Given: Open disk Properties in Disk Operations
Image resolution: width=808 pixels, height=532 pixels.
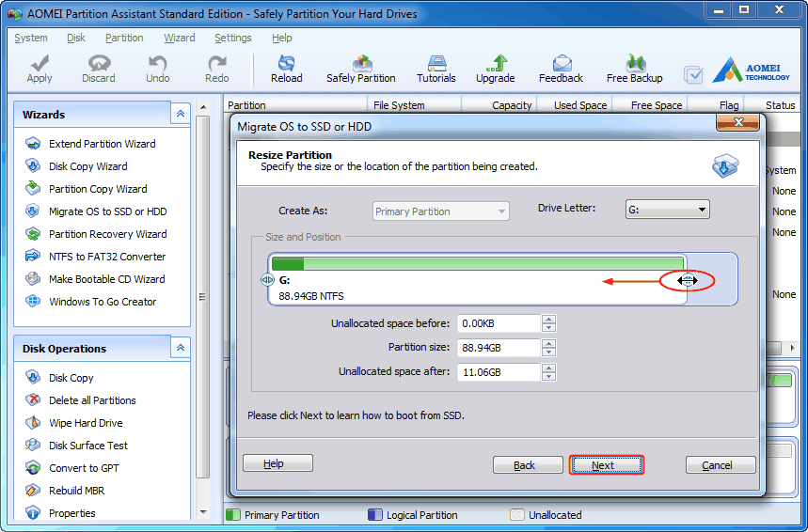Looking at the screenshot, I should [72, 513].
